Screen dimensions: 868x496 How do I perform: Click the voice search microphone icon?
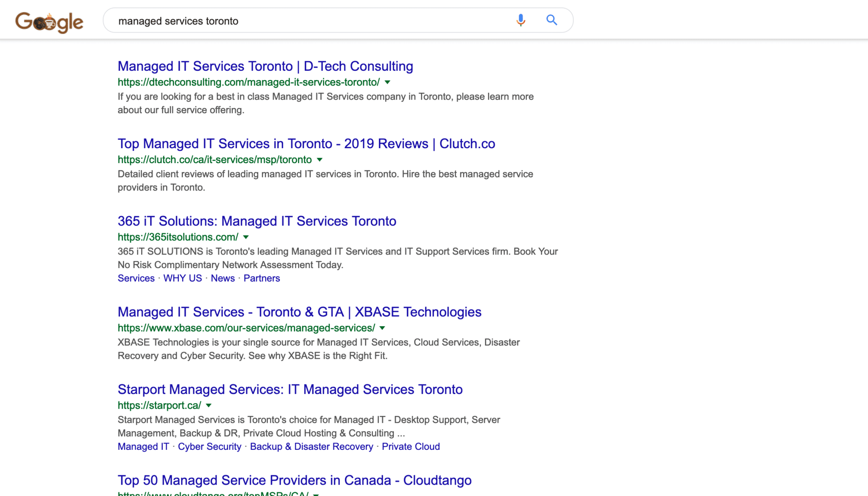pyautogui.click(x=520, y=20)
